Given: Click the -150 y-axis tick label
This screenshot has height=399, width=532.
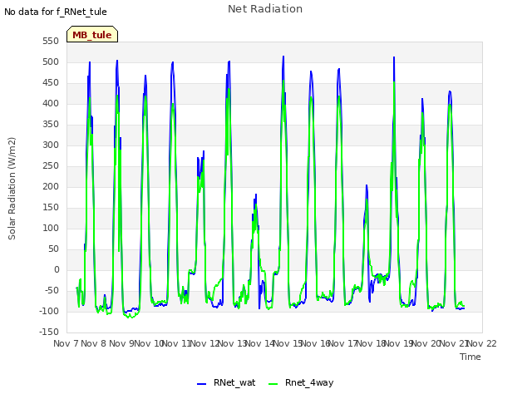Looking at the screenshot, I should 49,332.
